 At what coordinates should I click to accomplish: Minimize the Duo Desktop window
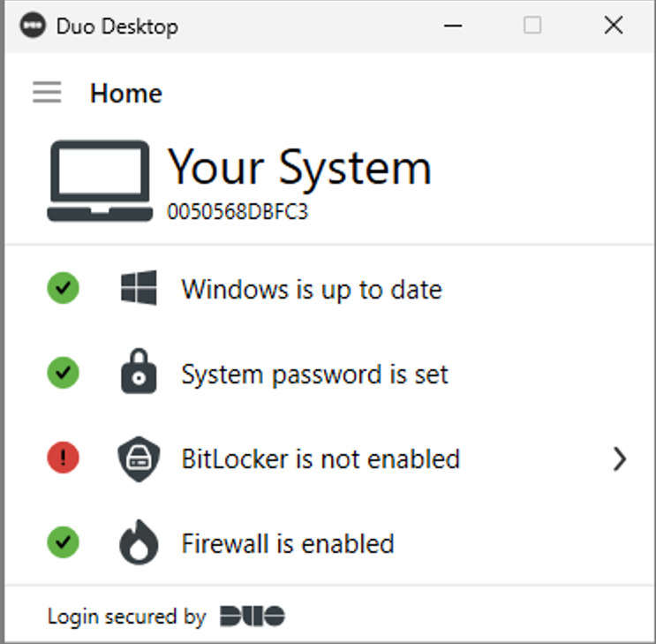(452, 26)
